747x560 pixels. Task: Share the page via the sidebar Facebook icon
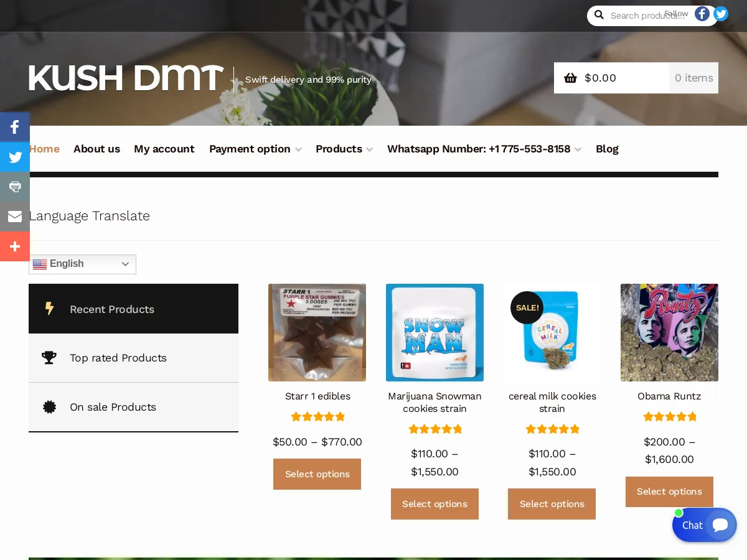click(x=14, y=126)
